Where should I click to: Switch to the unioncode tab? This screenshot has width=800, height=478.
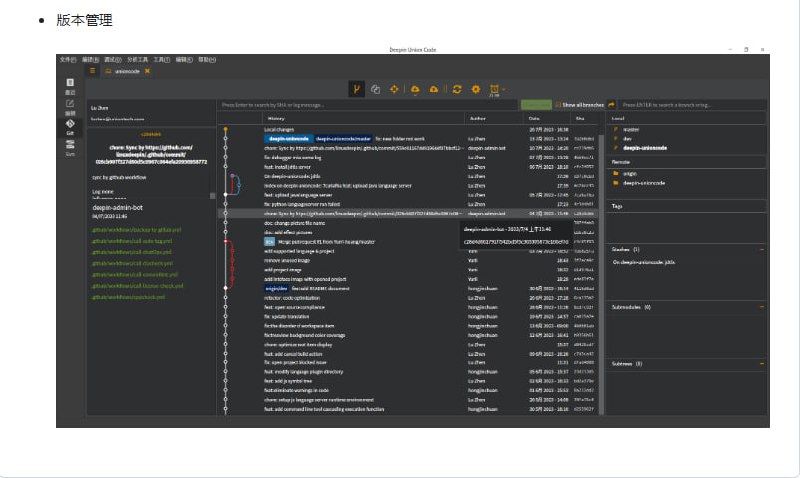click(x=126, y=71)
